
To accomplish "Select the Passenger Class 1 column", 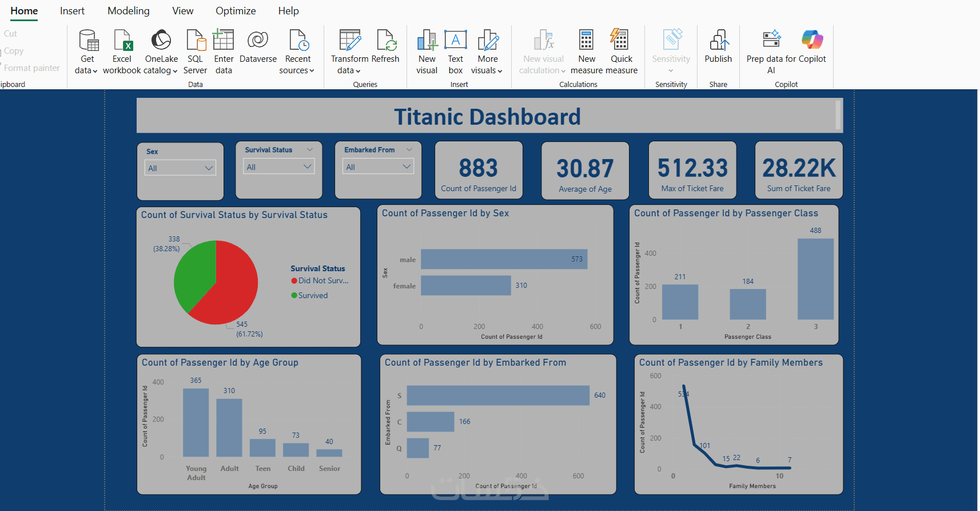I will point(680,302).
